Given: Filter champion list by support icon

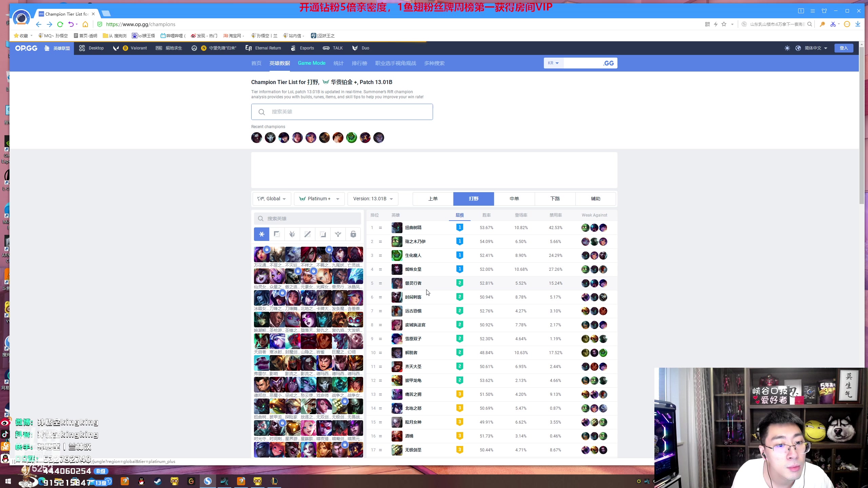Looking at the screenshot, I should point(338,234).
